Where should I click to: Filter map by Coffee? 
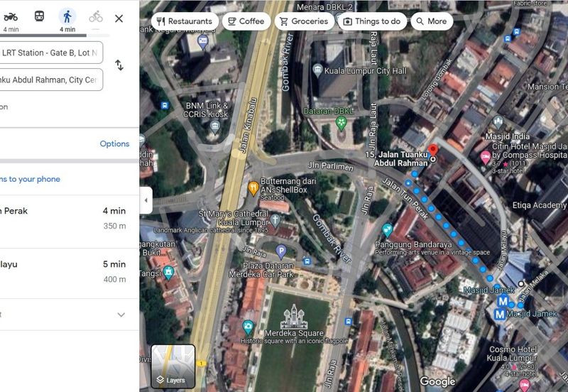point(246,21)
